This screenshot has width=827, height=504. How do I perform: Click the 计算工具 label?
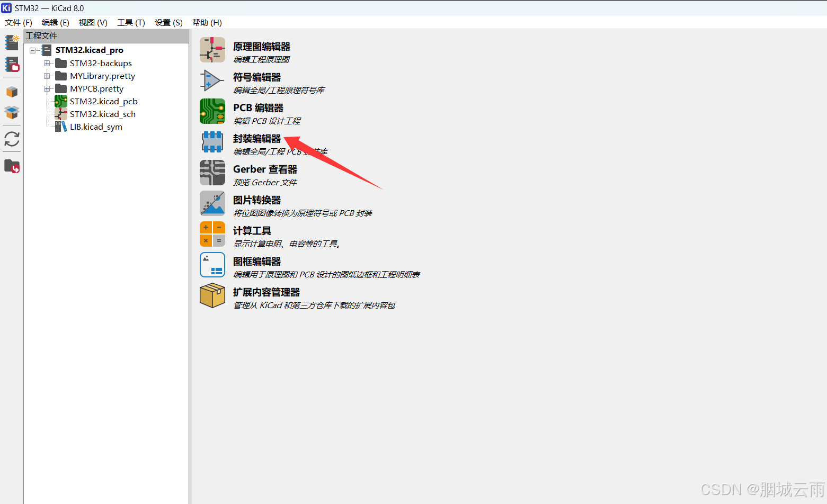coord(252,231)
